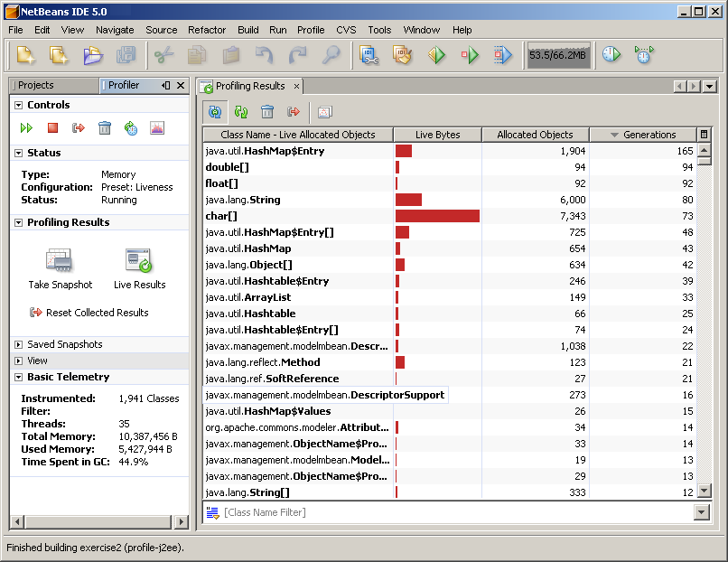The image size is (728, 562).
Task: Click the New Project toolbar icon
Action: pos(59,55)
